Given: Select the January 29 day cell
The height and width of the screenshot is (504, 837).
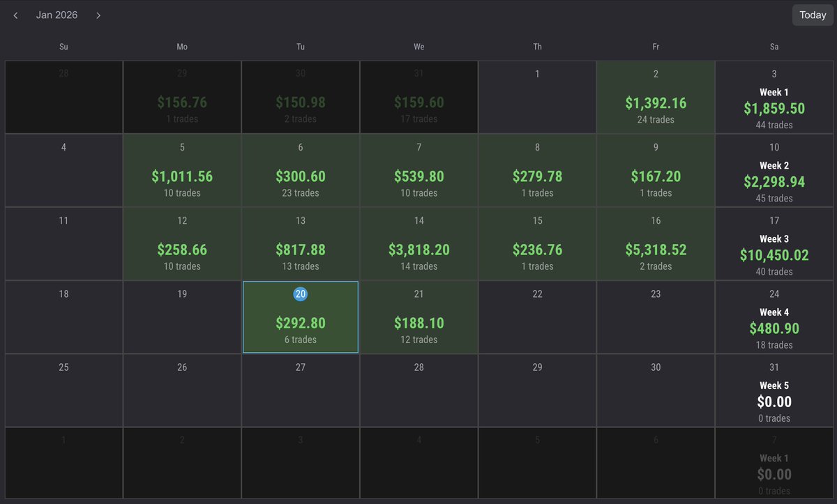Looking at the screenshot, I should click(537, 390).
